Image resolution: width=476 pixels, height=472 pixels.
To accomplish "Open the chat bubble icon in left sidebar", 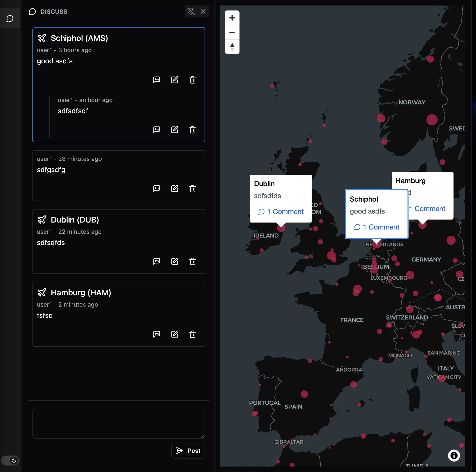I will click(10, 18).
